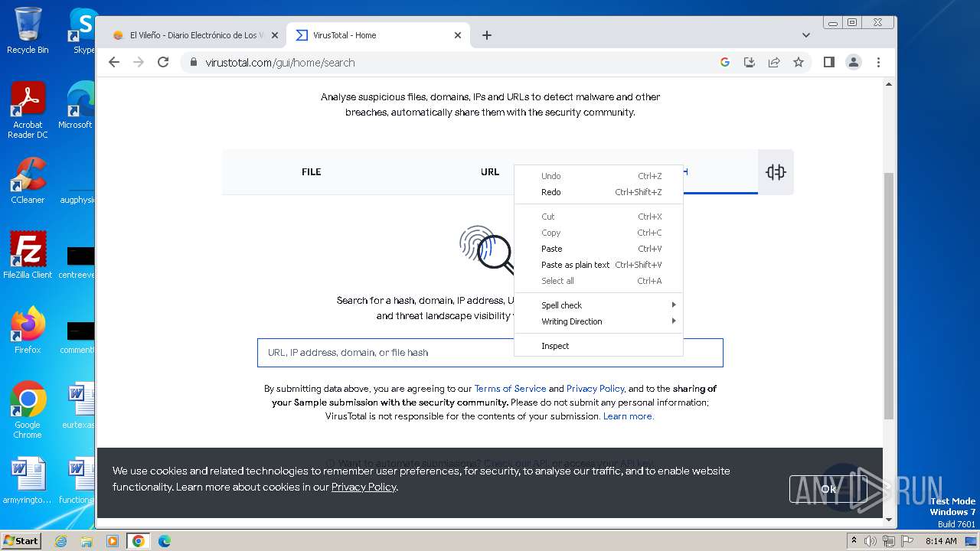Bookmark this tab with star icon

coord(799,62)
